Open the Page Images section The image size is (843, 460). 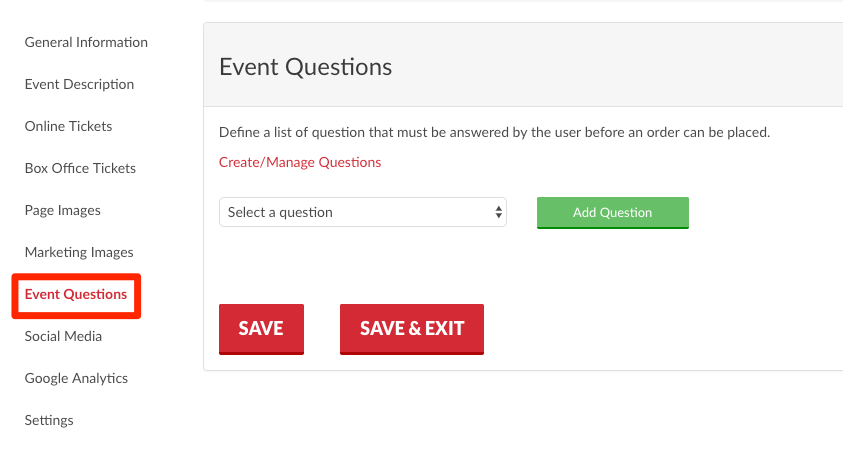pos(62,210)
